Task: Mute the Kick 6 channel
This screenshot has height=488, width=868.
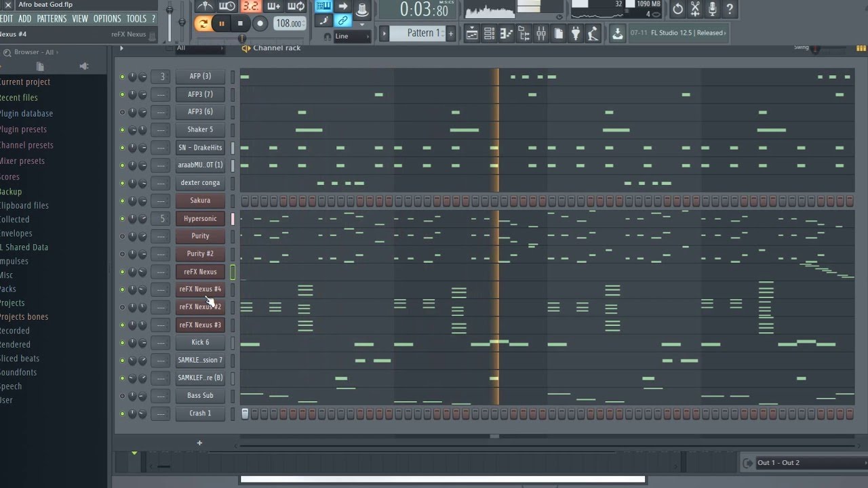Action: pos(122,343)
